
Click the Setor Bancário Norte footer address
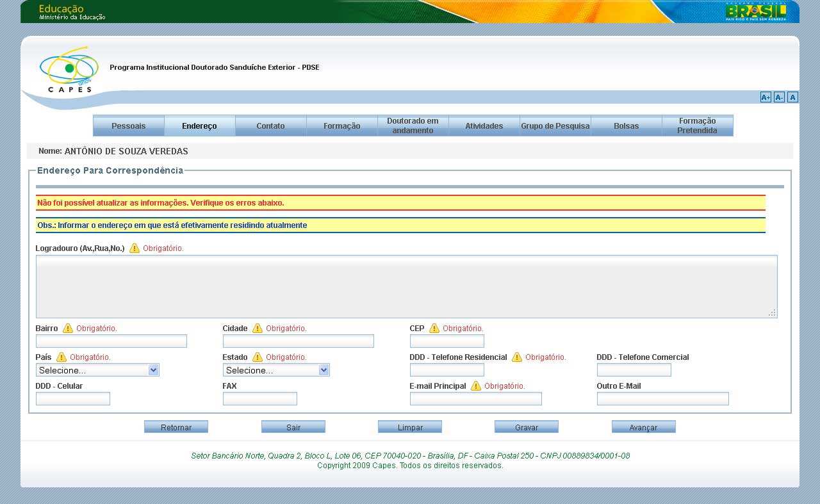coord(410,456)
